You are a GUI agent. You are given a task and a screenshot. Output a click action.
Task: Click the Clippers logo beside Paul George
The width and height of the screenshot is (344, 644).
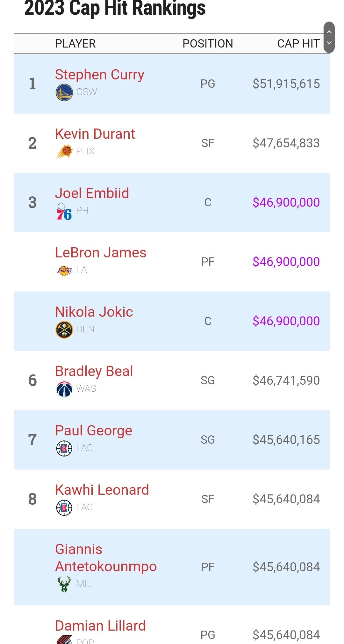coord(64,448)
